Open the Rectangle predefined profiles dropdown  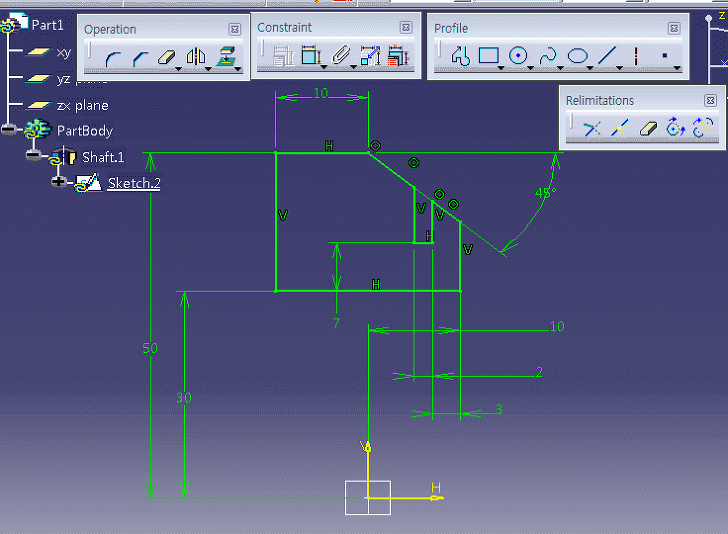point(500,68)
